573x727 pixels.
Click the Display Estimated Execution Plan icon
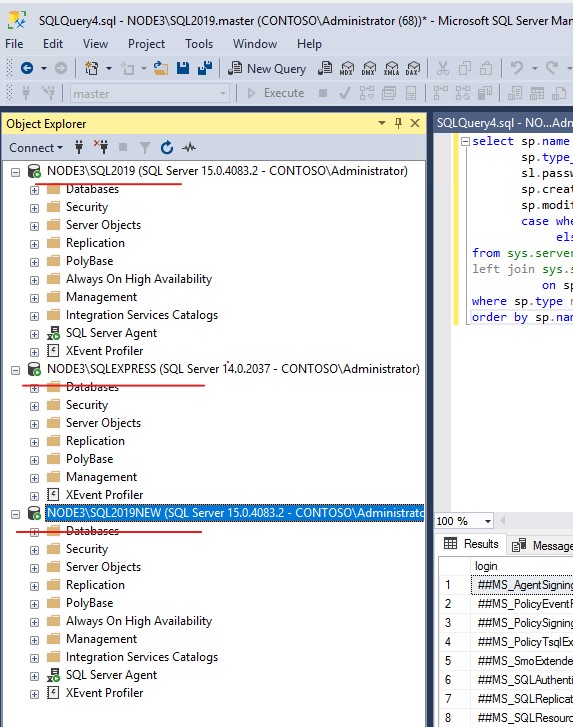click(367, 94)
